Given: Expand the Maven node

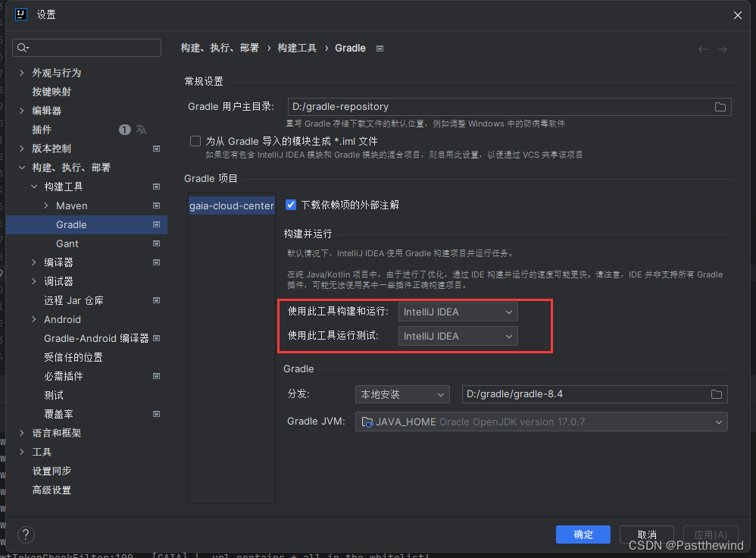Looking at the screenshot, I should 46,205.
